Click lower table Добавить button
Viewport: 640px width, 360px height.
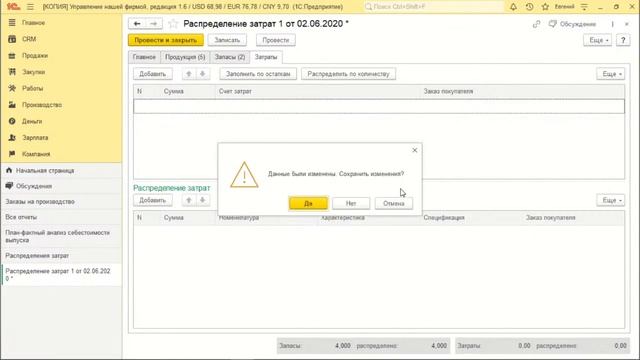point(153,200)
